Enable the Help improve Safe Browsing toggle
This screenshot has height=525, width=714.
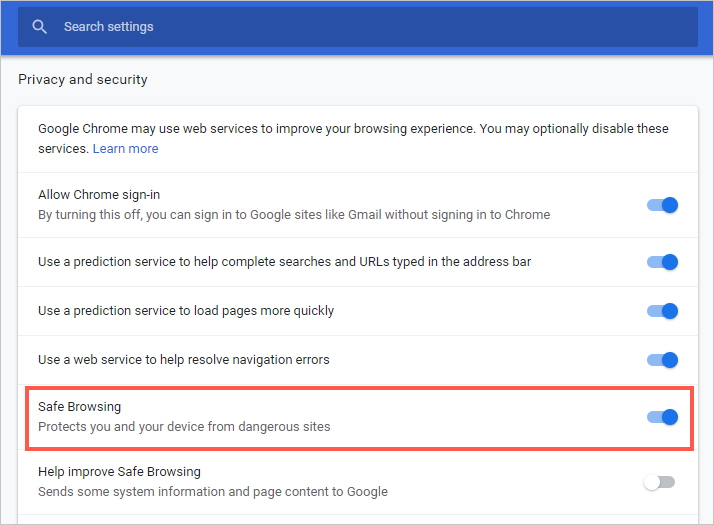tap(660, 482)
